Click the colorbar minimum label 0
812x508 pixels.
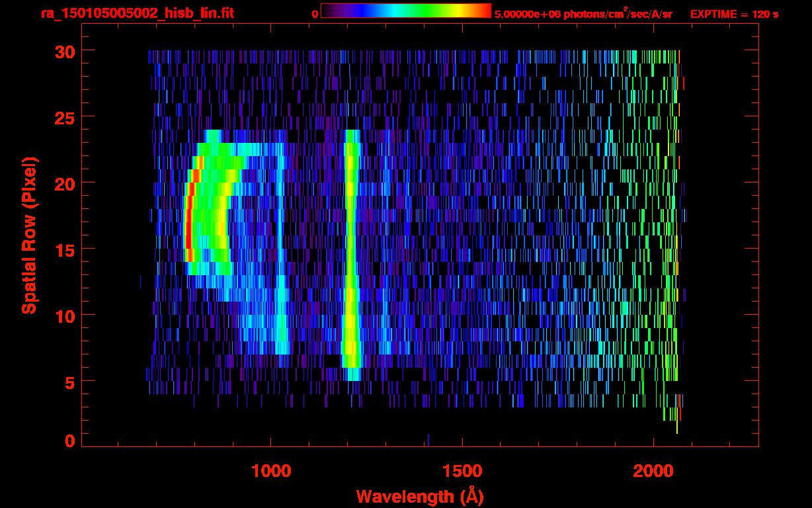315,13
